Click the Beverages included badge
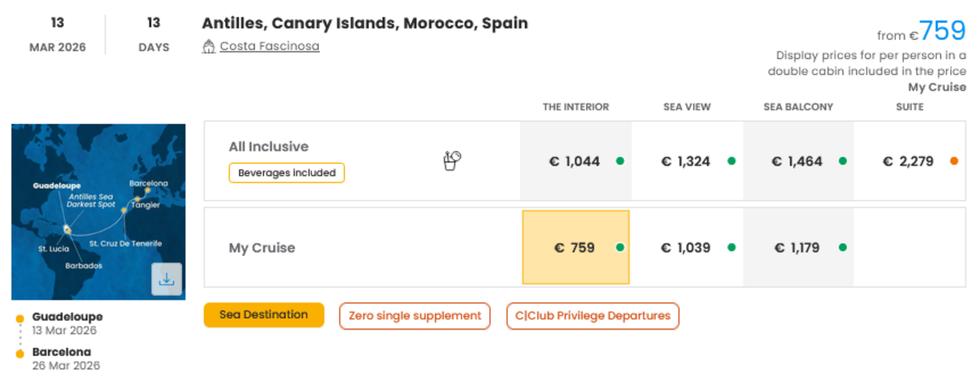Viewport: 980px width, 382px height. (x=286, y=173)
